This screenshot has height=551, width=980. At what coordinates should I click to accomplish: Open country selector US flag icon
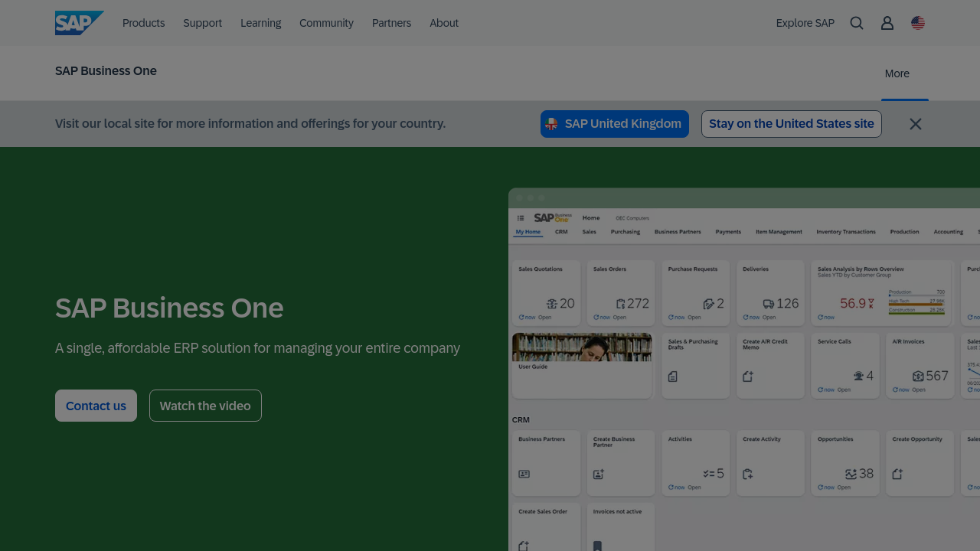[x=918, y=23]
